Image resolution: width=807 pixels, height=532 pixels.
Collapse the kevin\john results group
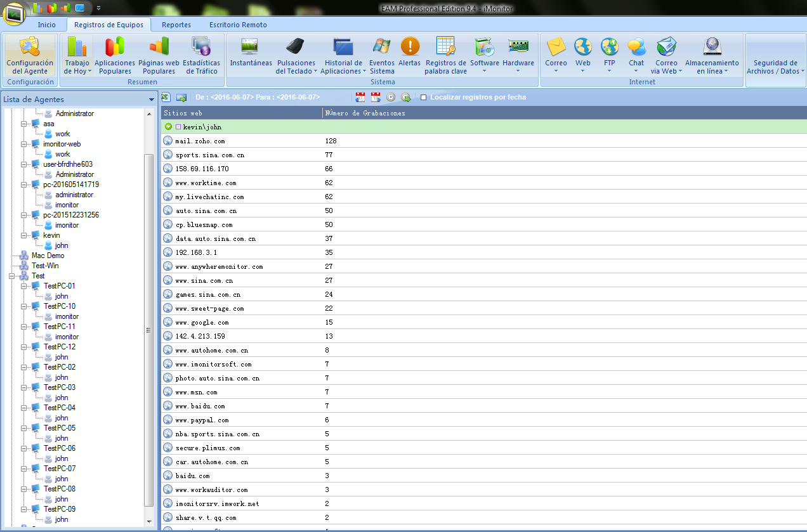[168, 127]
